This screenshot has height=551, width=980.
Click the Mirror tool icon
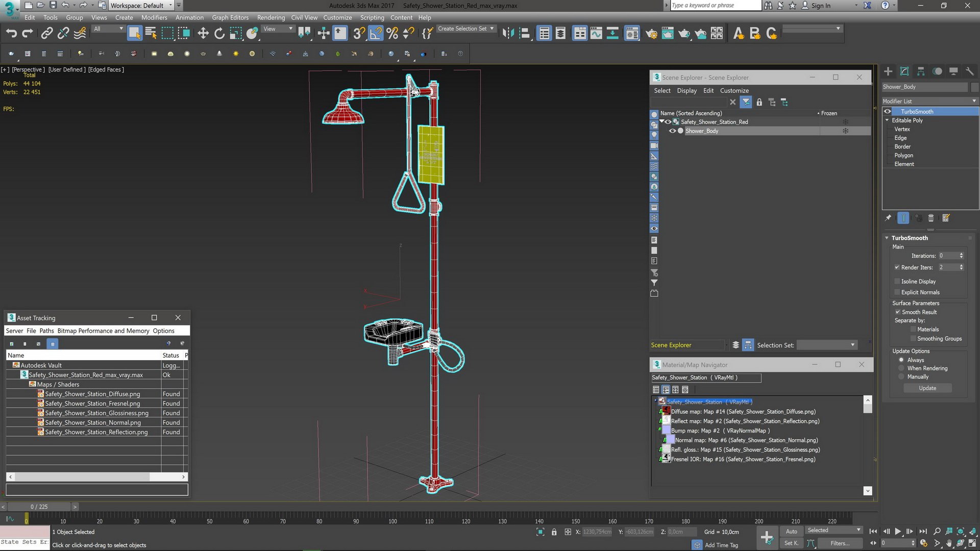(507, 34)
